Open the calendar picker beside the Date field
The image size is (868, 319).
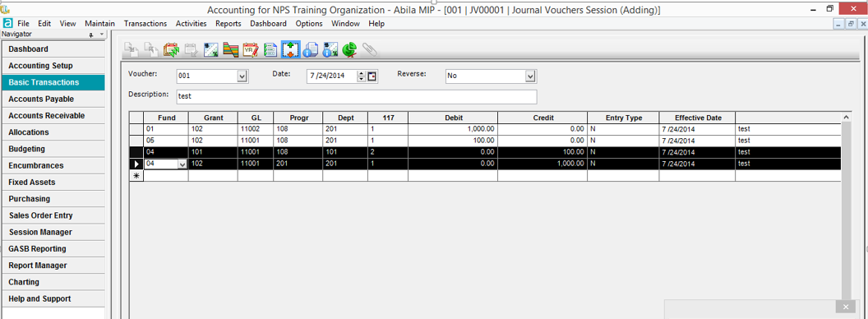[372, 76]
